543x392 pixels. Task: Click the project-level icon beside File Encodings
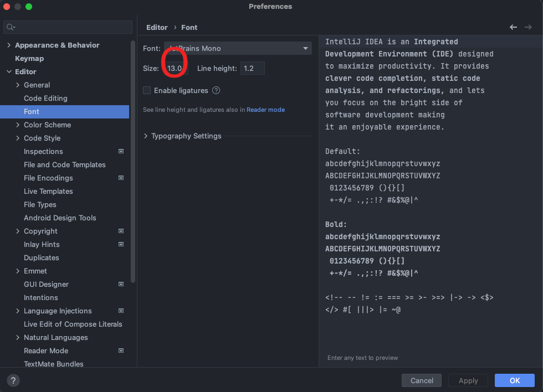[121, 178]
